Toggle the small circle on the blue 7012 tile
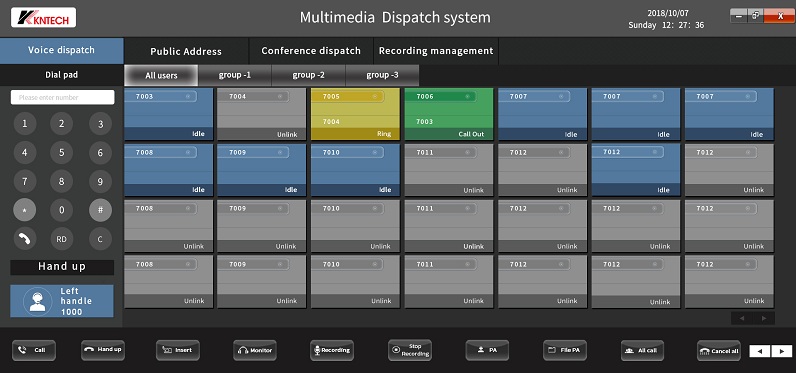 pos(654,152)
